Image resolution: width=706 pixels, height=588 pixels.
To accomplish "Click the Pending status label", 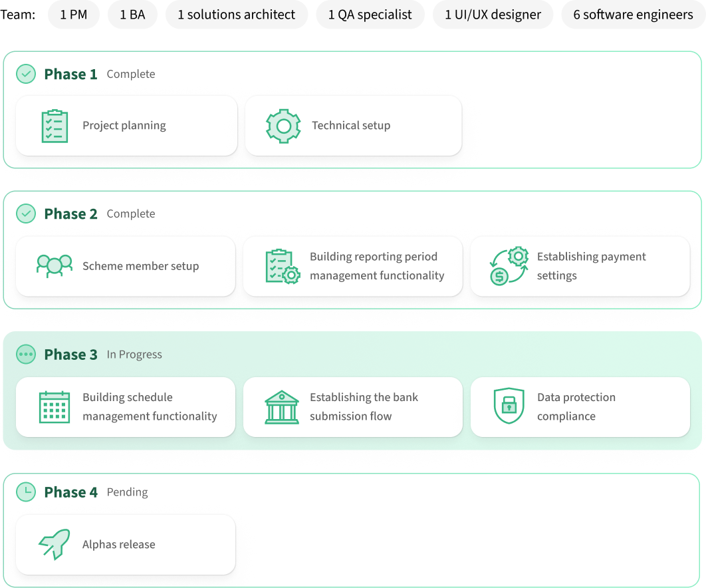I will pos(128,492).
